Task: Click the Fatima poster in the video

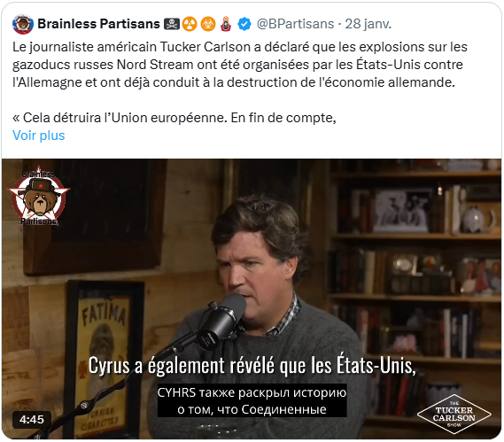Action: pyautogui.click(x=104, y=359)
